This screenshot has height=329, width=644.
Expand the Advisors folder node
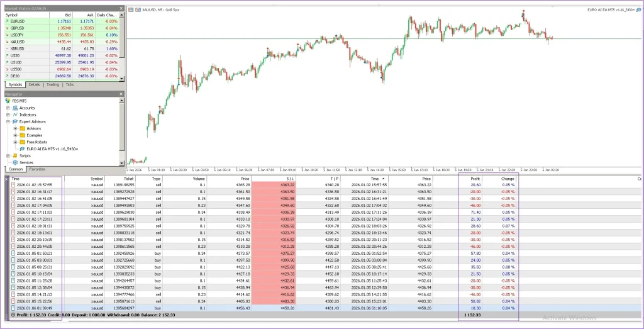pos(15,128)
